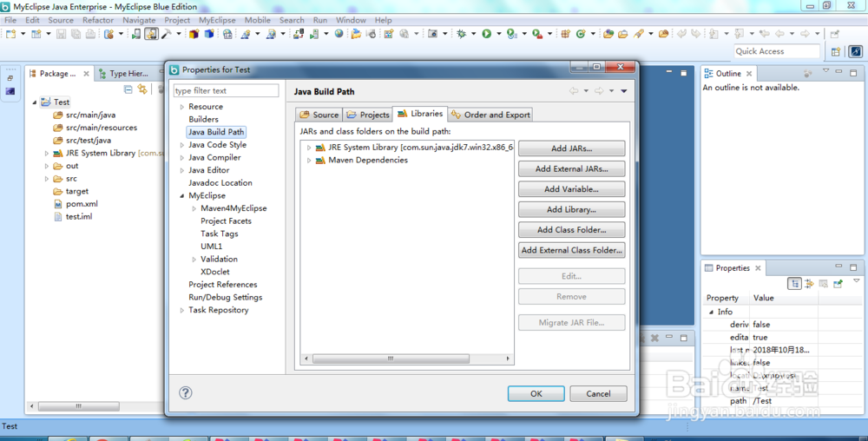Switch to the Type Hierarchy tab
The width and height of the screenshot is (868, 441).
point(124,74)
